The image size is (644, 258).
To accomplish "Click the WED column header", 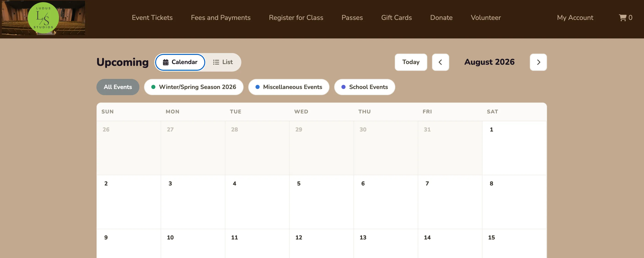I will tap(301, 112).
